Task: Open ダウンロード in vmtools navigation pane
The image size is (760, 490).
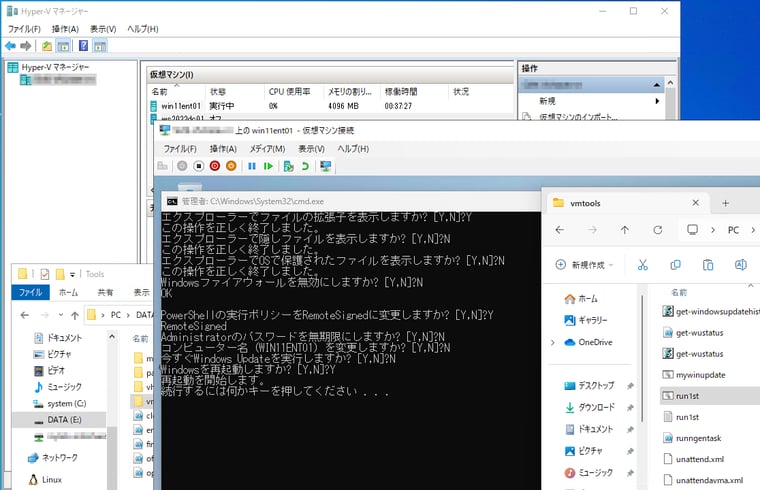Action: tap(590, 408)
